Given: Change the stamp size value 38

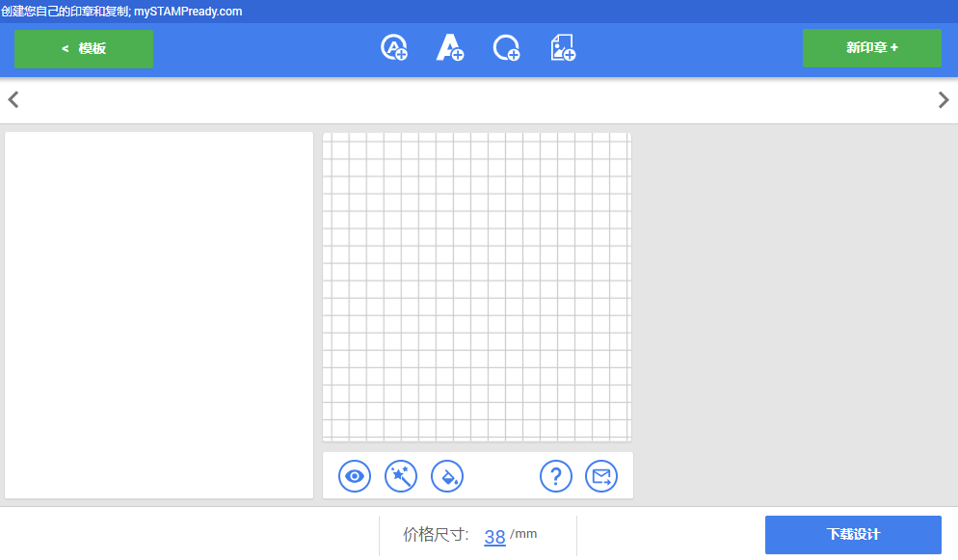Looking at the screenshot, I should click(x=494, y=537).
